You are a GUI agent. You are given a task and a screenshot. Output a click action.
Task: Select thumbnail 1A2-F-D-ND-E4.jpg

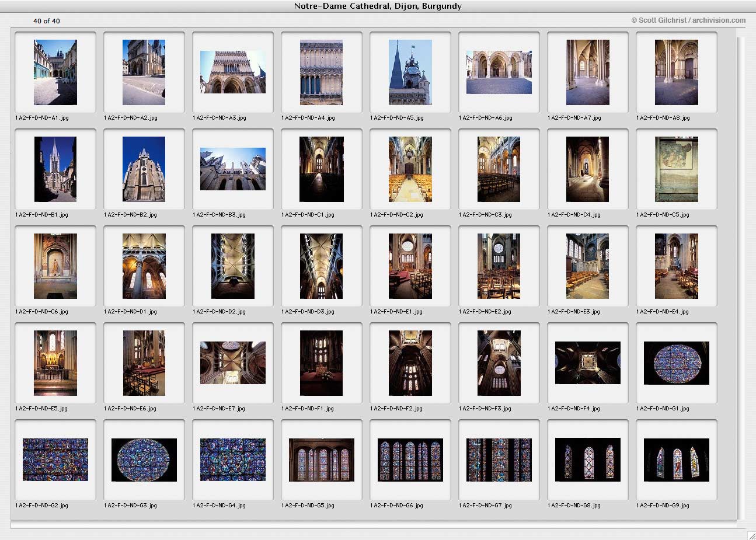(x=677, y=266)
